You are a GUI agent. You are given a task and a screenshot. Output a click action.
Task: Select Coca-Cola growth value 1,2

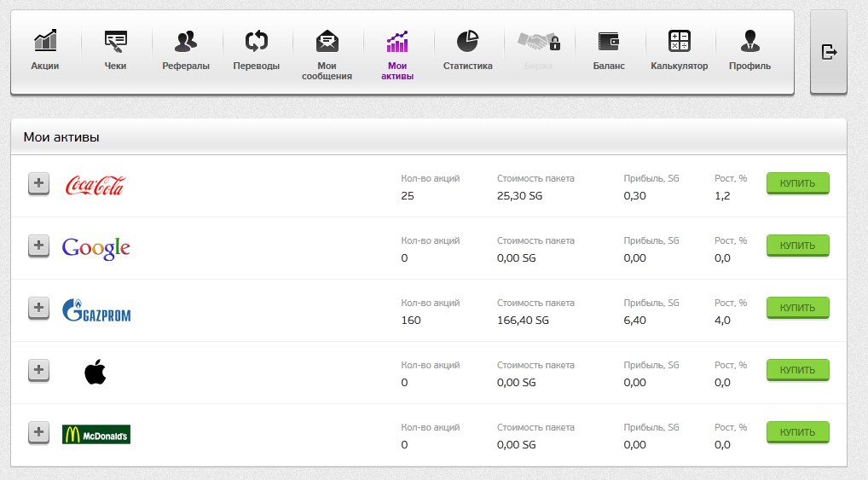click(722, 196)
